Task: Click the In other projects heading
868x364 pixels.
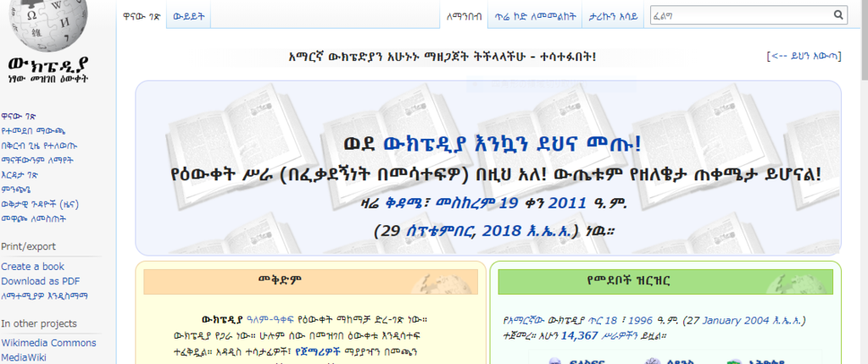Action: (39, 323)
